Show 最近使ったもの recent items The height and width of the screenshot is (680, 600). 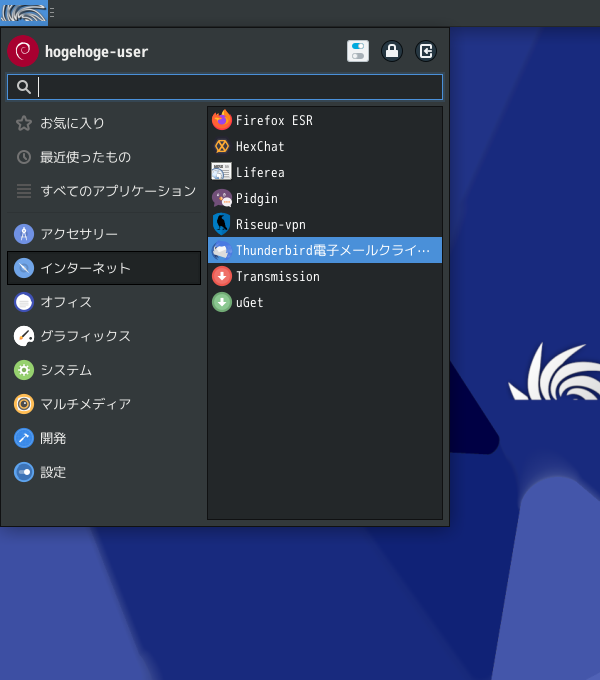[104, 157]
